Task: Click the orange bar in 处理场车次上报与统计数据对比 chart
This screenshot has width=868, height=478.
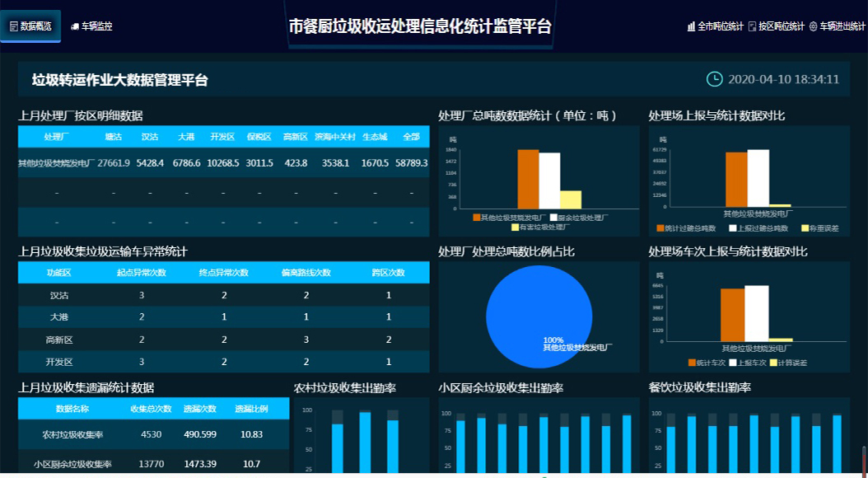Action: (x=732, y=315)
